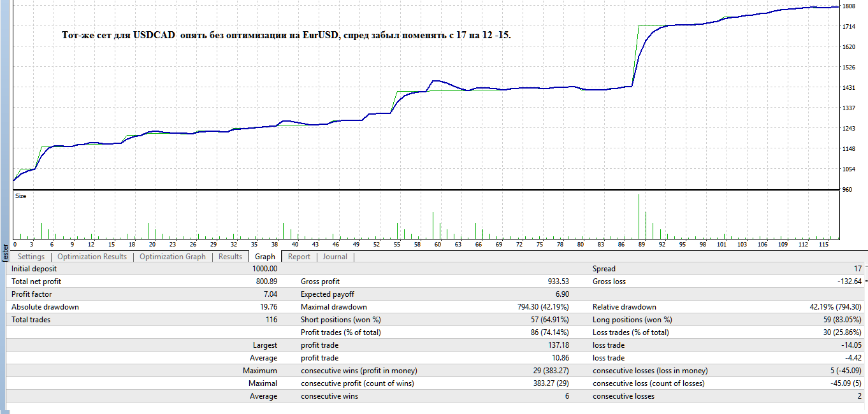Click the Gross profit value 933.53
The image size is (868, 414).
(557, 282)
